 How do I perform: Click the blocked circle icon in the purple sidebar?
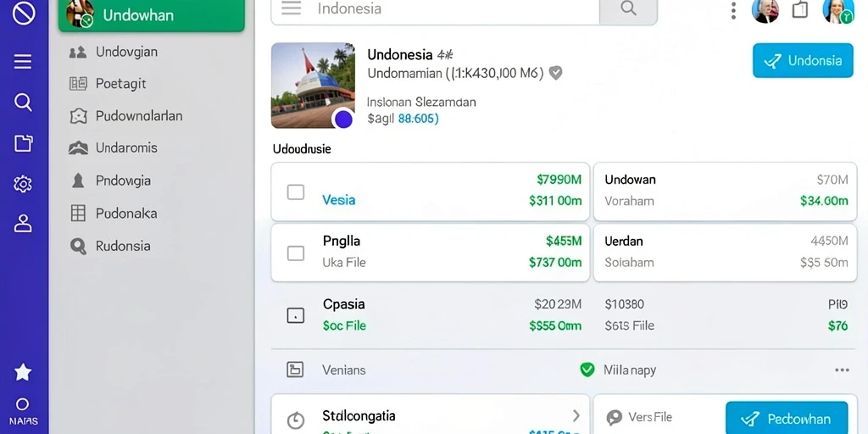pyautogui.click(x=23, y=14)
